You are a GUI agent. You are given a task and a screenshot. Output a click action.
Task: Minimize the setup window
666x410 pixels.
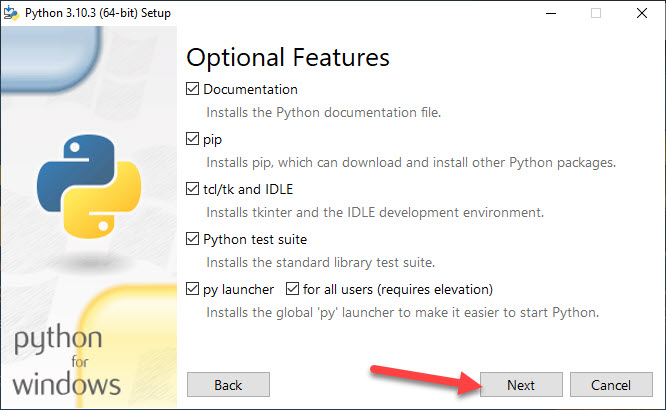tap(551, 13)
